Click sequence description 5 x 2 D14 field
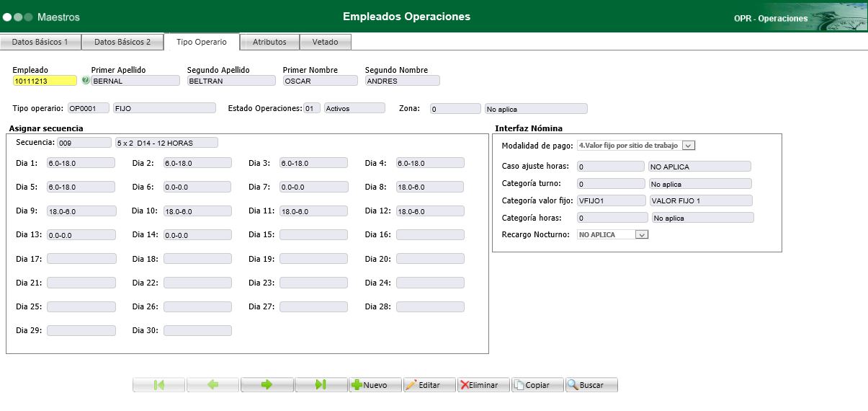 (x=166, y=143)
